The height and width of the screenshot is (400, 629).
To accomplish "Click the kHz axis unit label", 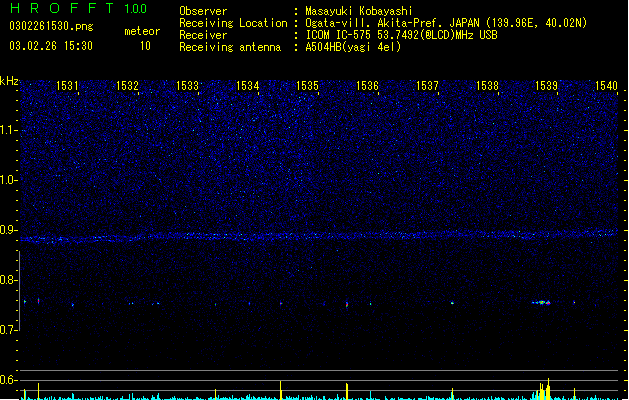I will (9, 81).
